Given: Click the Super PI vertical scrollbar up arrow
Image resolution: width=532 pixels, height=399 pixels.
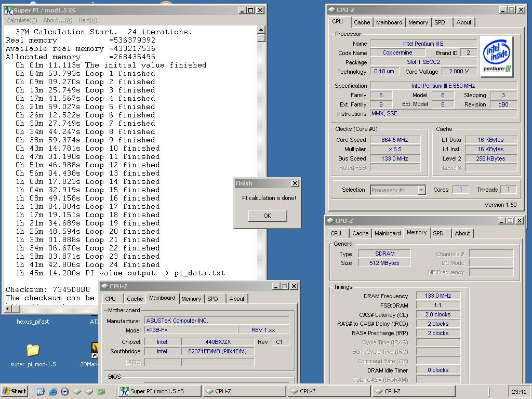Looking at the screenshot, I should tap(261, 30).
